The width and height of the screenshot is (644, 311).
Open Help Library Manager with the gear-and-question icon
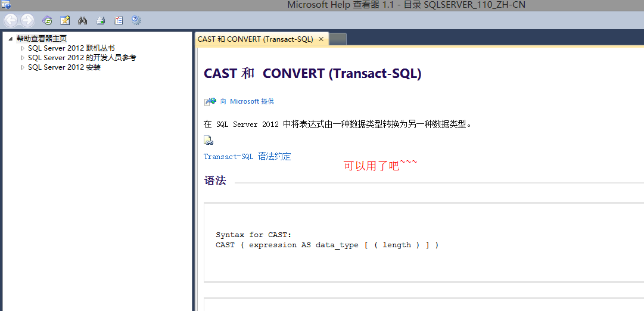(x=136, y=20)
